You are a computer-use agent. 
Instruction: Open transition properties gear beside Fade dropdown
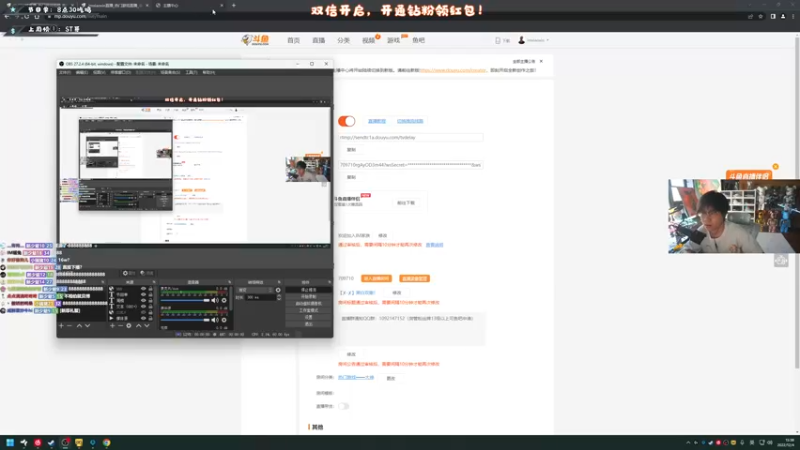278,290
